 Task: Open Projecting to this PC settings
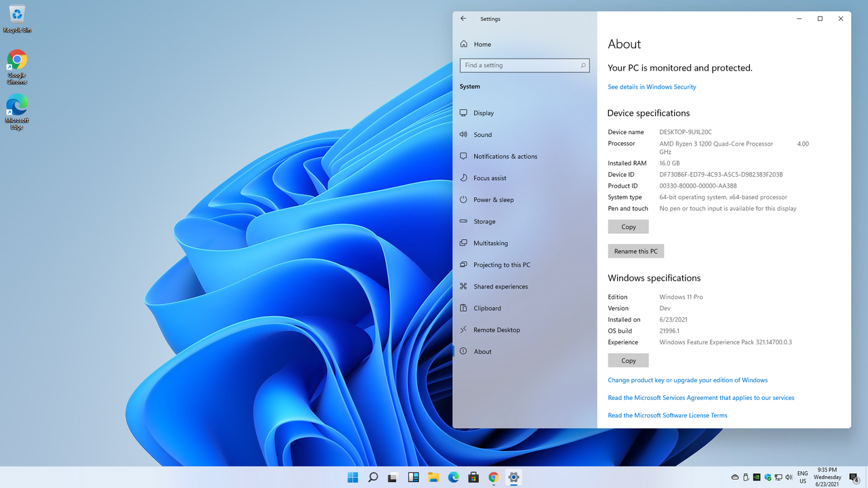[525, 265]
